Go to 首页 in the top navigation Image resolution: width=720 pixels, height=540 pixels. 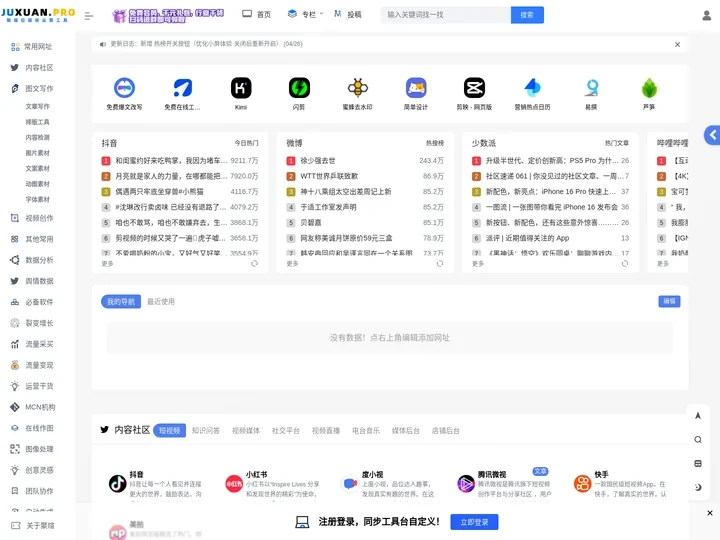(x=256, y=14)
